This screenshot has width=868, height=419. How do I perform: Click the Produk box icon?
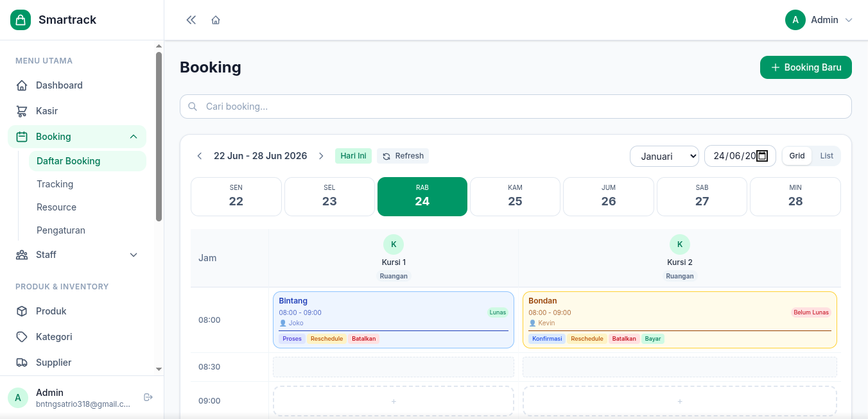coord(22,311)
